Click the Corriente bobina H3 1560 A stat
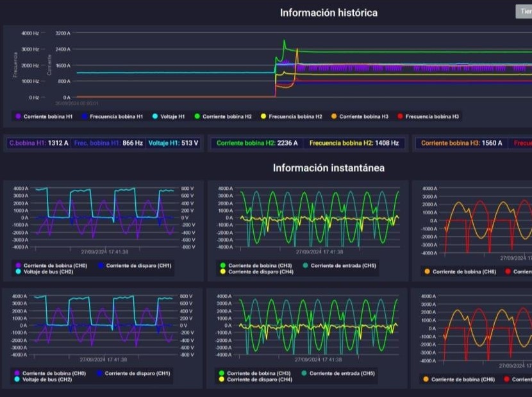The height and width of the screenshot is (397, 532). tap(460, 143)
